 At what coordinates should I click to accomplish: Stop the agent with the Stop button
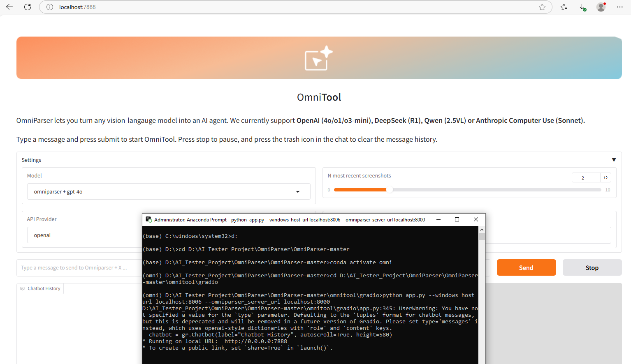592,267
